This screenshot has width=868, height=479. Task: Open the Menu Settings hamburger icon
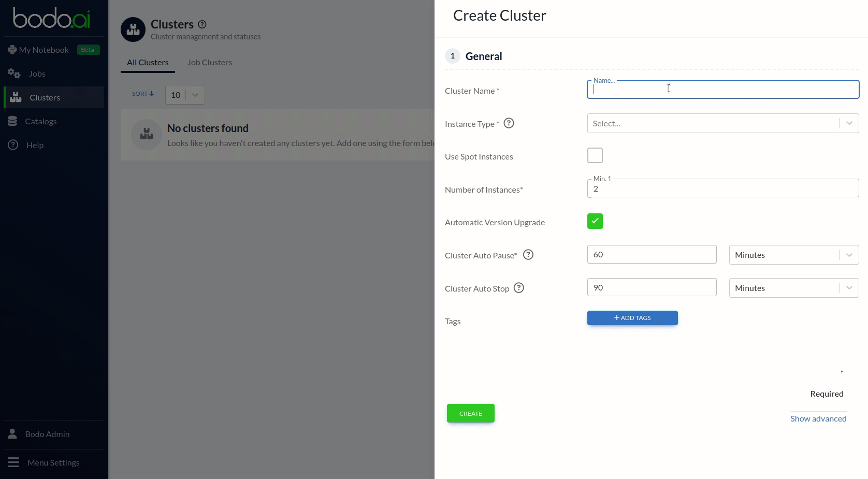click(x=13, y=462)
